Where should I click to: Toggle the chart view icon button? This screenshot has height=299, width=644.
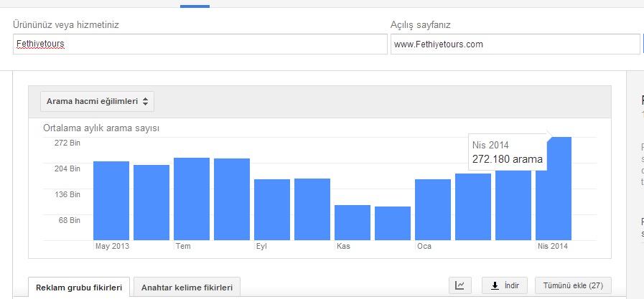point(460,285)
